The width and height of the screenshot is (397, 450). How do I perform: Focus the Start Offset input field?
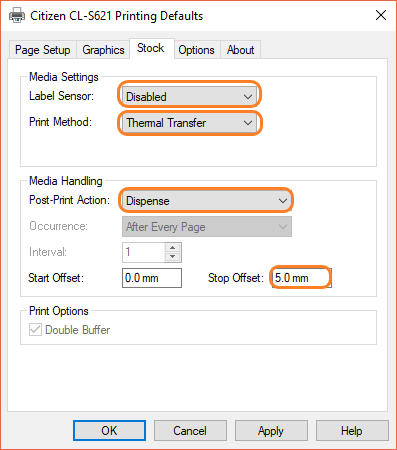tap(152, 278)
